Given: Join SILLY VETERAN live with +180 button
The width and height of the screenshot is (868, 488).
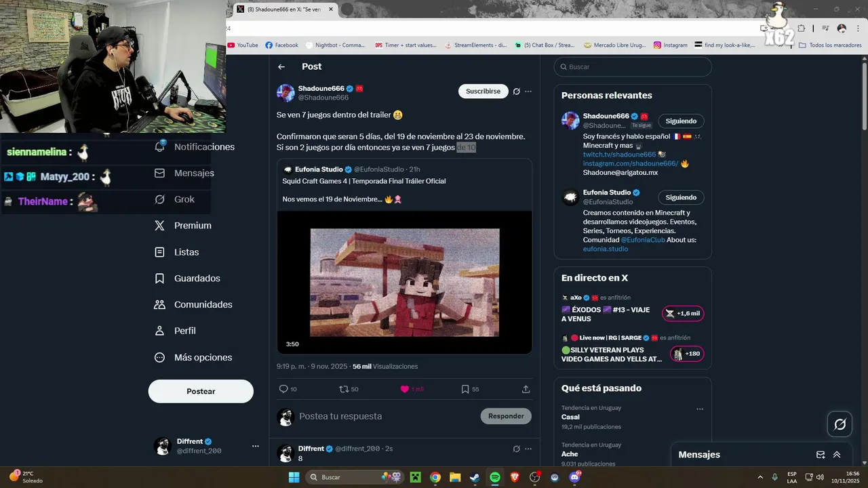Looking at the screenshot, I should pos(687,354).
